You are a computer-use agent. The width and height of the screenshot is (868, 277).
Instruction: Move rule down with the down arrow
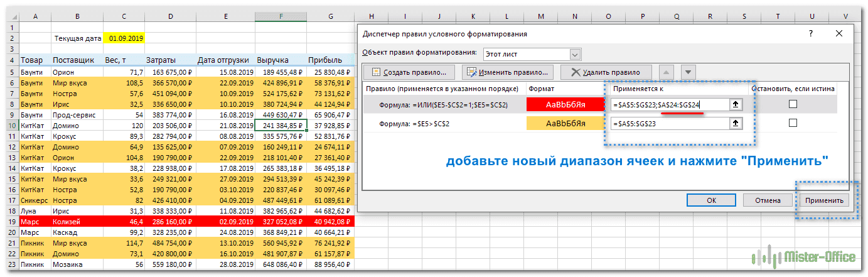click(x=689, y=72)
